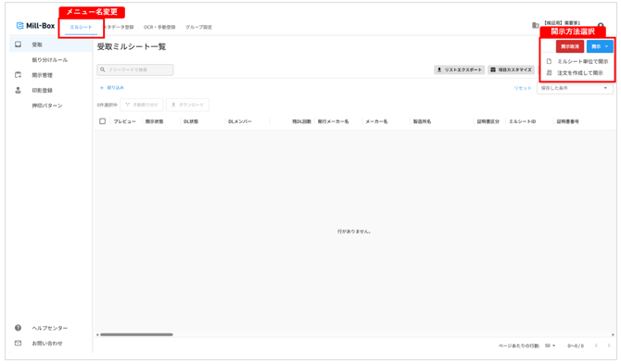Switch to the メタデータ登録 tab
This screenshot has width=621, height=364.
(x=119, y=27)
